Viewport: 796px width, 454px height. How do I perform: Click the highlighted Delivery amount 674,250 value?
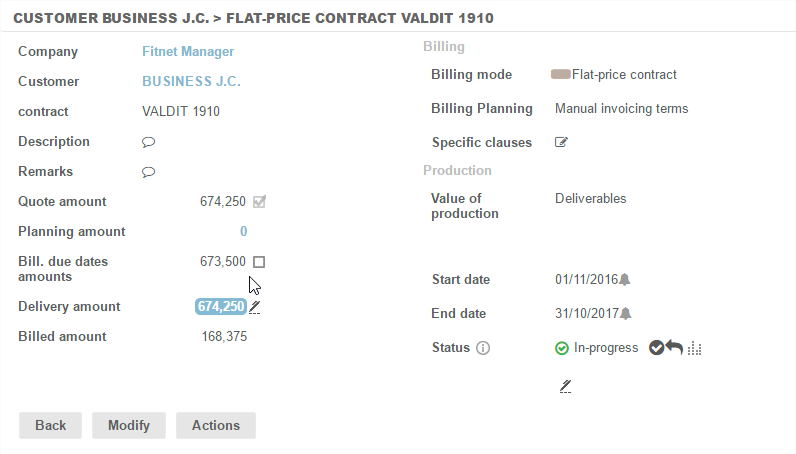(220, 307)
